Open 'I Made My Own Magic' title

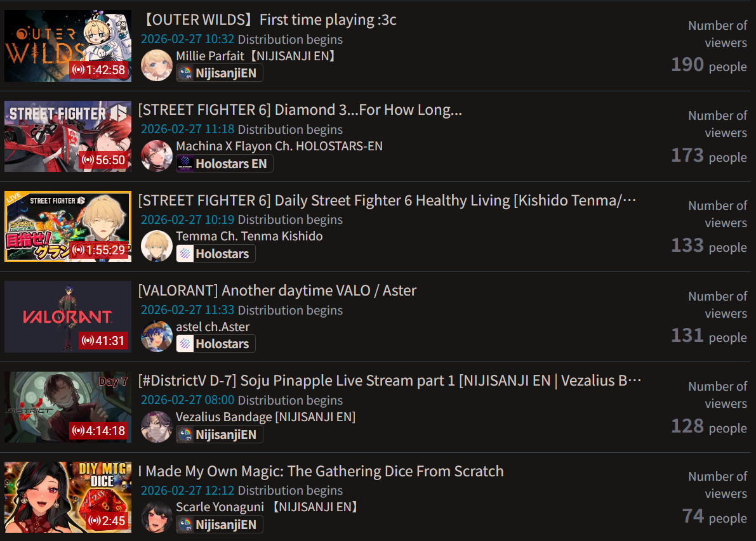321,471
